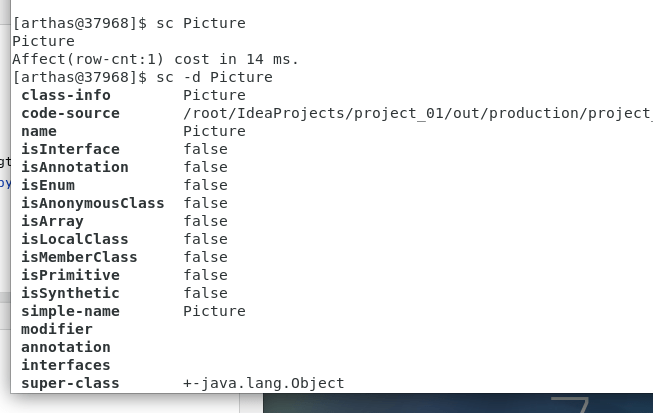The height and width of the screenshot is (413, 653).
Task: Click the interfaces field label
Action: [x=66, y=365]
